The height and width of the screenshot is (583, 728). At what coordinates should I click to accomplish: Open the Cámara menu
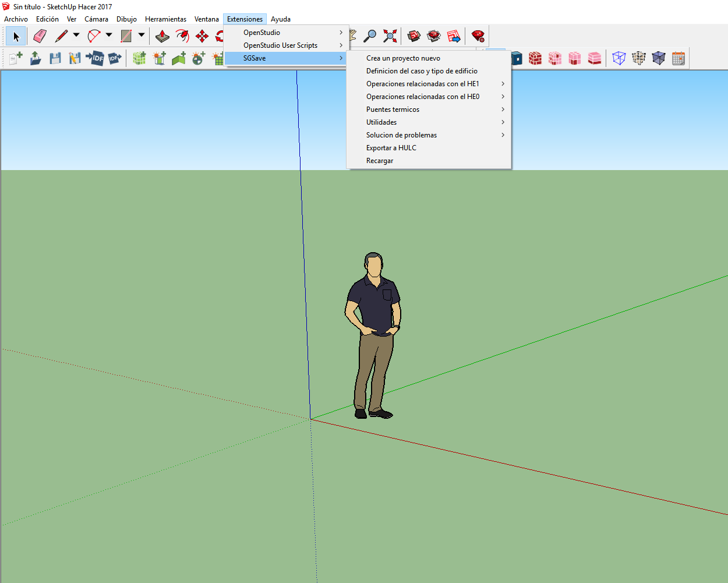pos(96,19)
